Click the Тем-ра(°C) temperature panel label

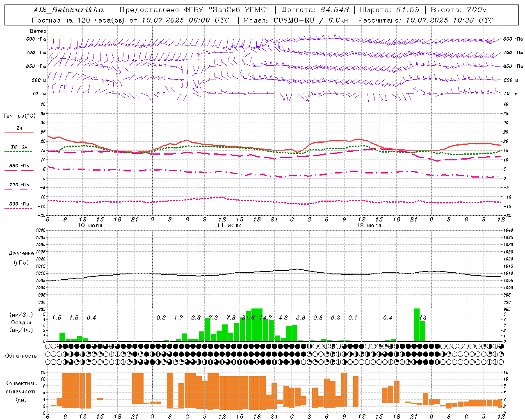pyautogui.click(x=19, y=116)
